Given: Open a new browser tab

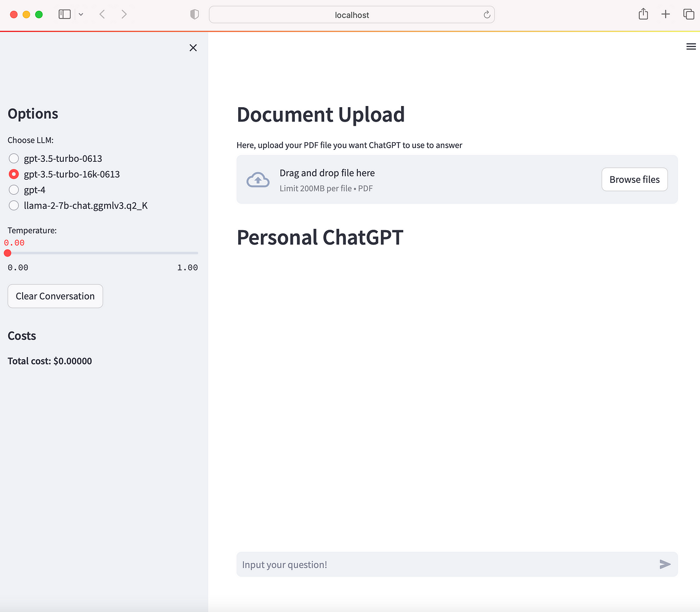Looking at the screenshot, I should 665,14.
